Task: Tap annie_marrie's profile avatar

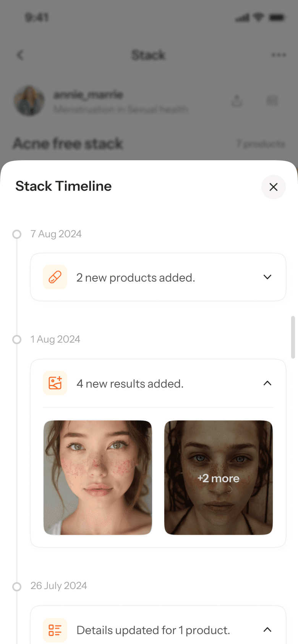Action: 29,101
